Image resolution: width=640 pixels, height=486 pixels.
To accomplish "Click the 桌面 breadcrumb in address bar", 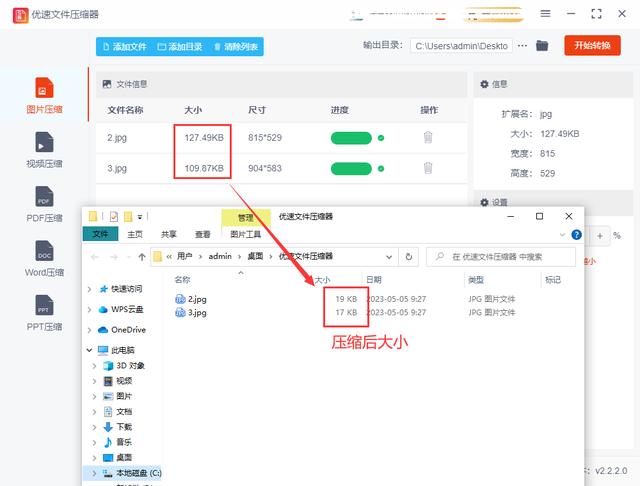I will pos(256,256).
